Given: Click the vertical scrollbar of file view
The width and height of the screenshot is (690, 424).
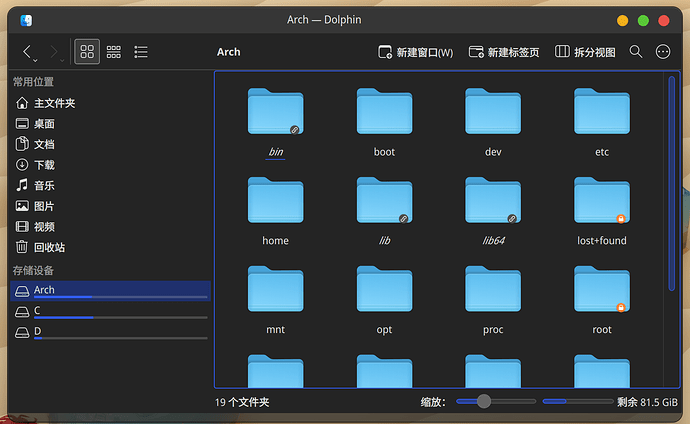Looking at the screenshot, I should click(672, 183).
